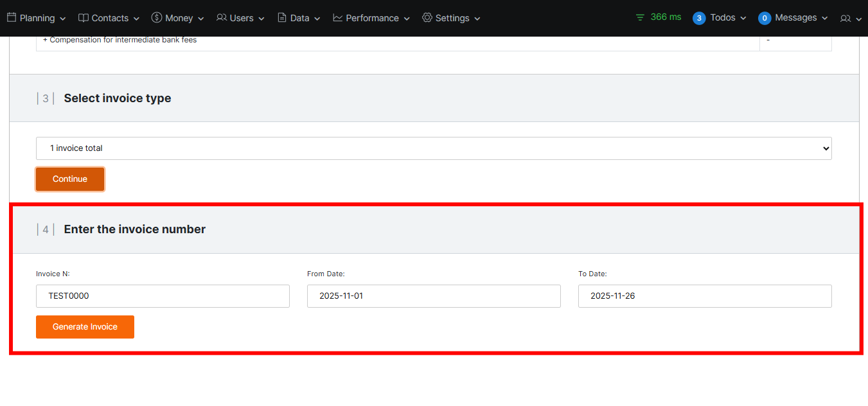This screenshot has width=868, height=406.
Task: Open the invoice type dropdown
Action: pyautogui.click(x=434, y=148)
